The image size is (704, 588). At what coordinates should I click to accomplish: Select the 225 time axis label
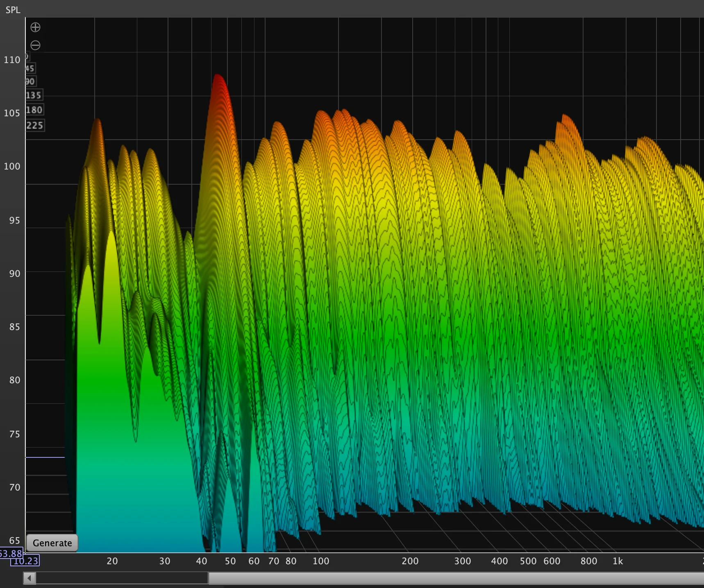point(35,125)
